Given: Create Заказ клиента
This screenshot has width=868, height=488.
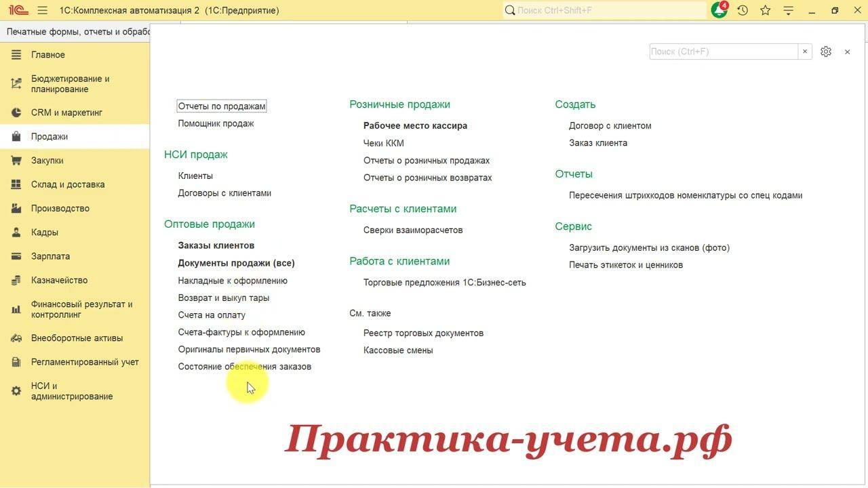Looking at the screenshot, I should (x=598, y=143).
